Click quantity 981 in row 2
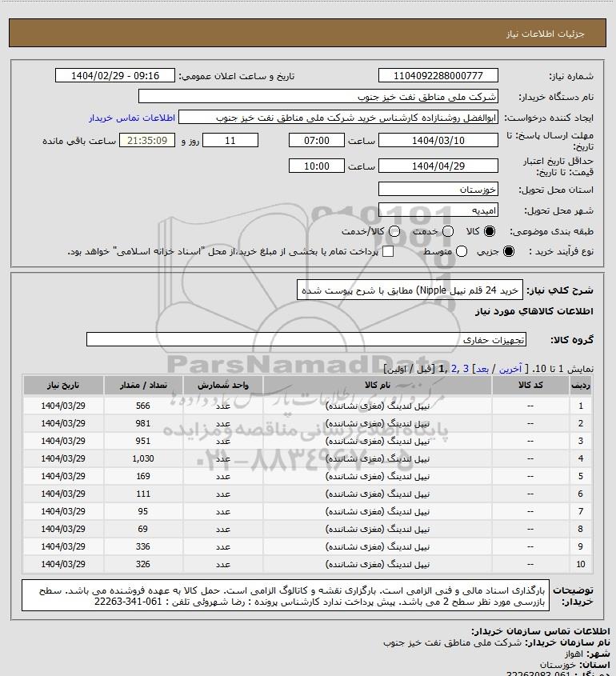 point(143,423)
